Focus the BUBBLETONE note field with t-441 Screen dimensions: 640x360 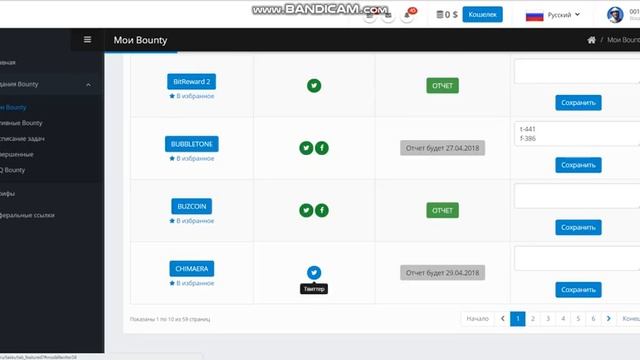577,134
